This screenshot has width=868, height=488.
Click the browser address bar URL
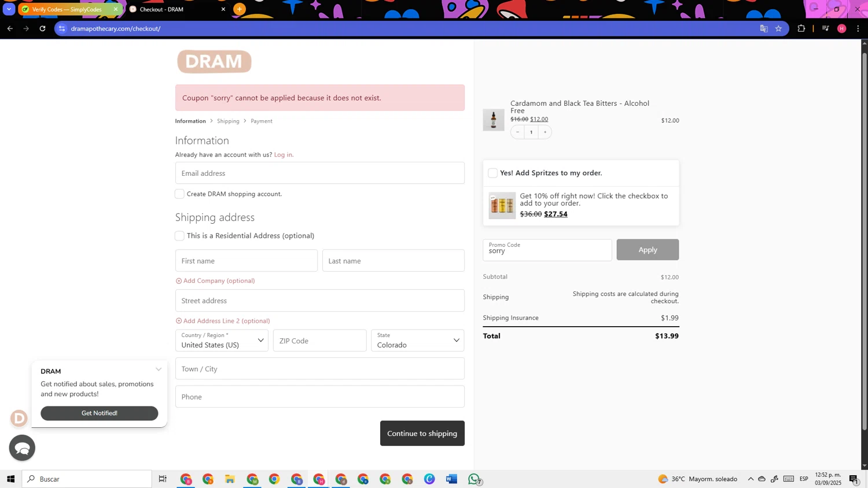[116, 28]
